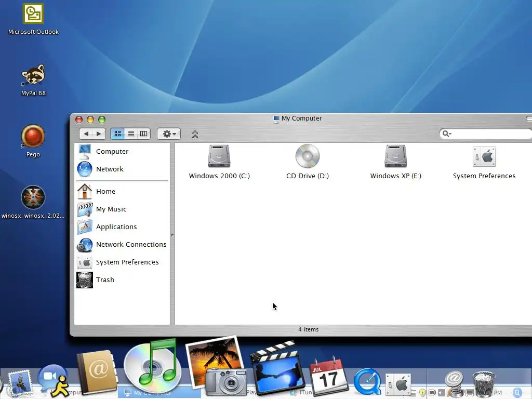532x399 pixels.
Task: Select the CD Drive (D:) icon
Action: point(308,162)
